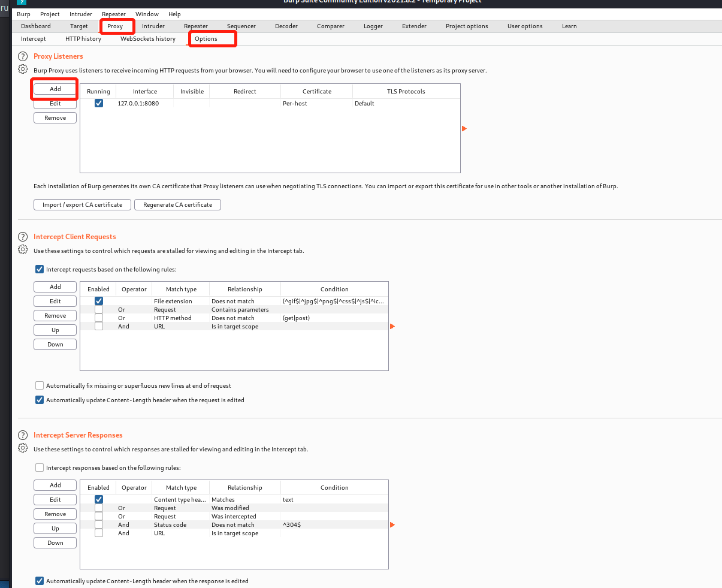This screenshot has height=588, width=722.
Task: Open Intercept Client Requests help icon
Action: point(23,237)
